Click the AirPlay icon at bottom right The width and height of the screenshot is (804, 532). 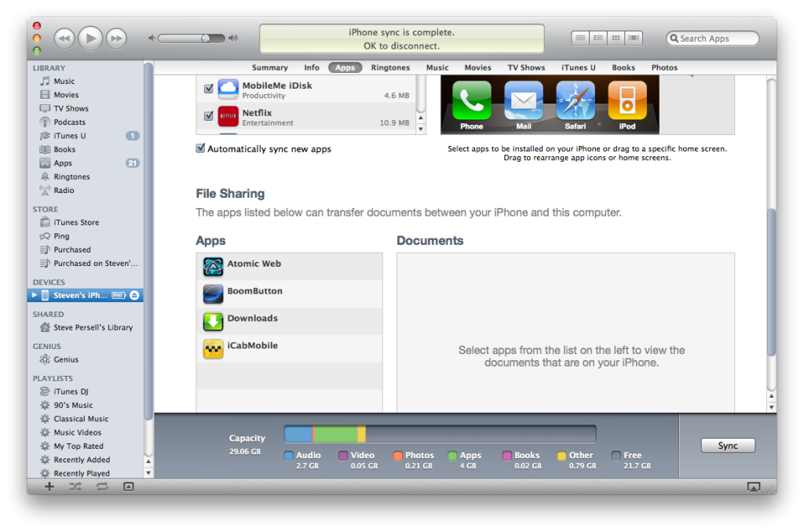(753, 487)
